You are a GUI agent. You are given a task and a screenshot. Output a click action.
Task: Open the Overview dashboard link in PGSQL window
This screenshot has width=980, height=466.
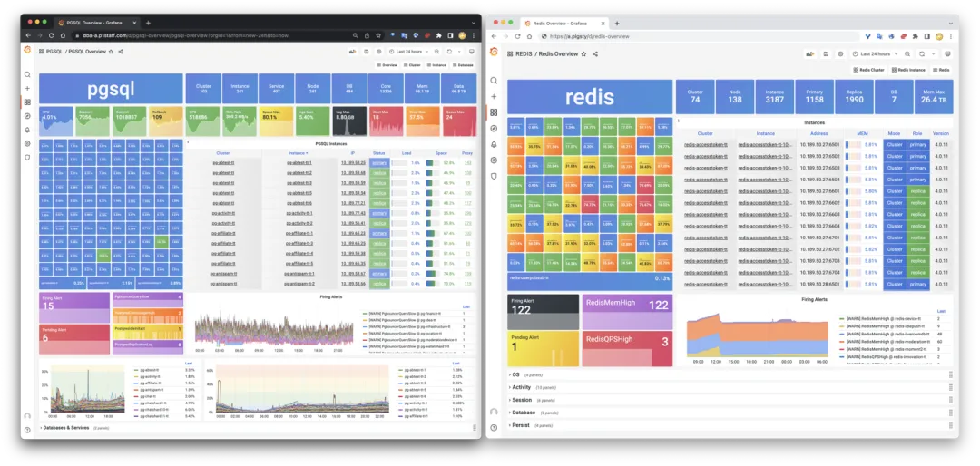coord(387,65)
